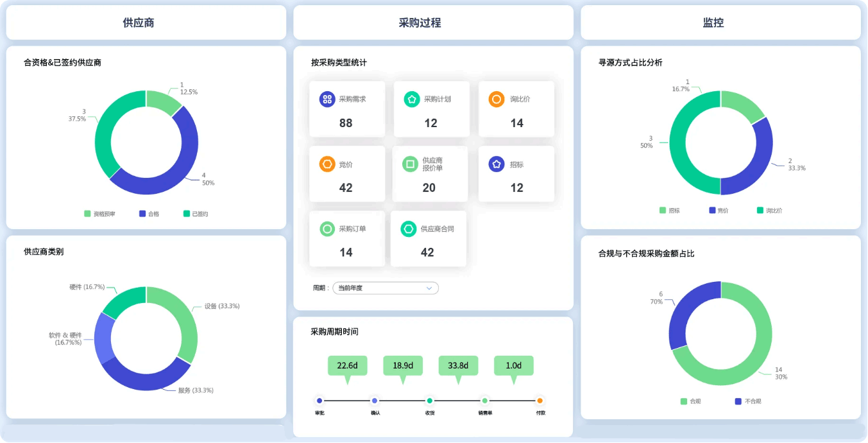Open the 竞价 statistics icon
The width and height of the screenshot is (868, 443).
click(327, 164)
